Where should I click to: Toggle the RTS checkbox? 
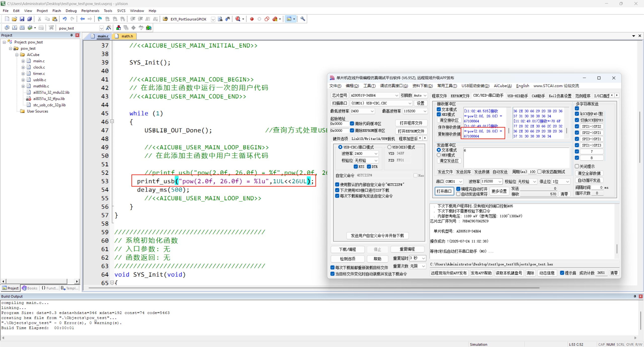coord(356,166)
